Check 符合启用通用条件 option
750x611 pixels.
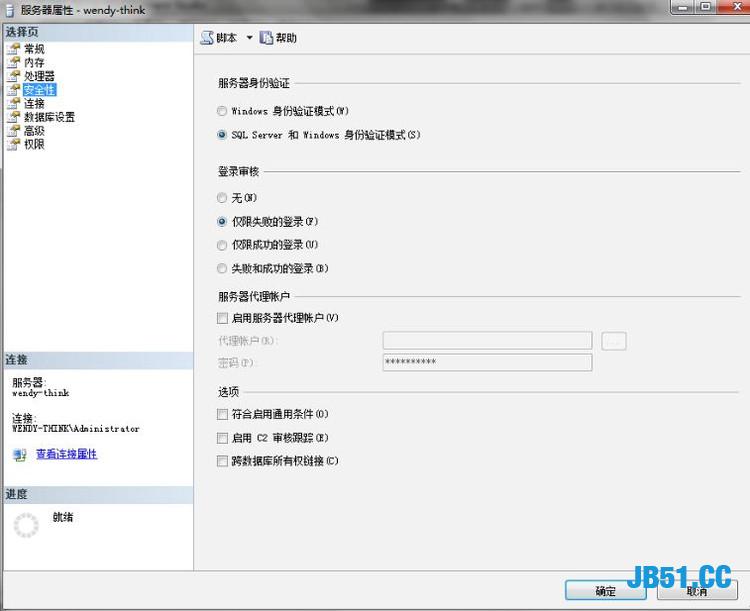(x=222, y=414)
